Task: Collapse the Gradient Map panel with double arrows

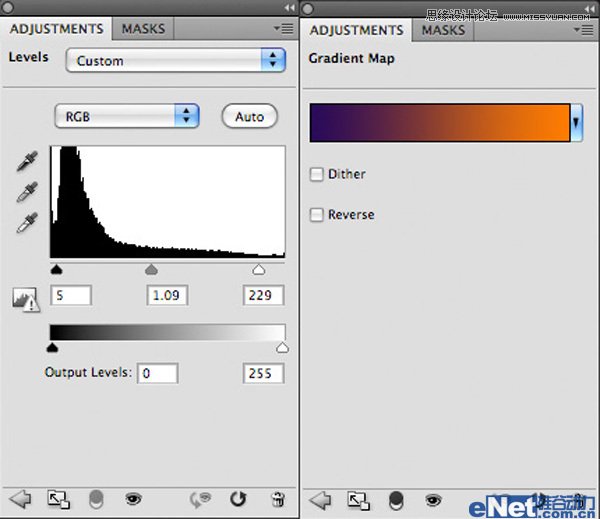Action: coord(590,9)
